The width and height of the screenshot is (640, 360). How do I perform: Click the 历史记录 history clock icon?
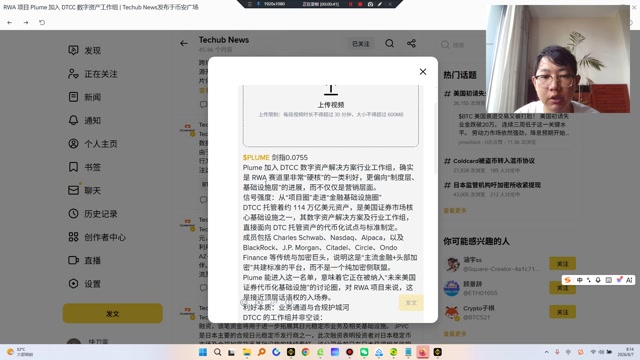point(73,213)
